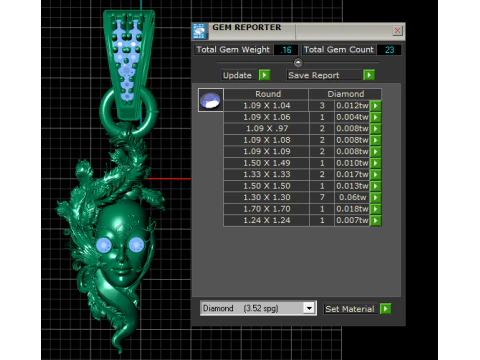Click the Total Gem Weight value .16
This screenshot has width=480, height=360.
286,50
